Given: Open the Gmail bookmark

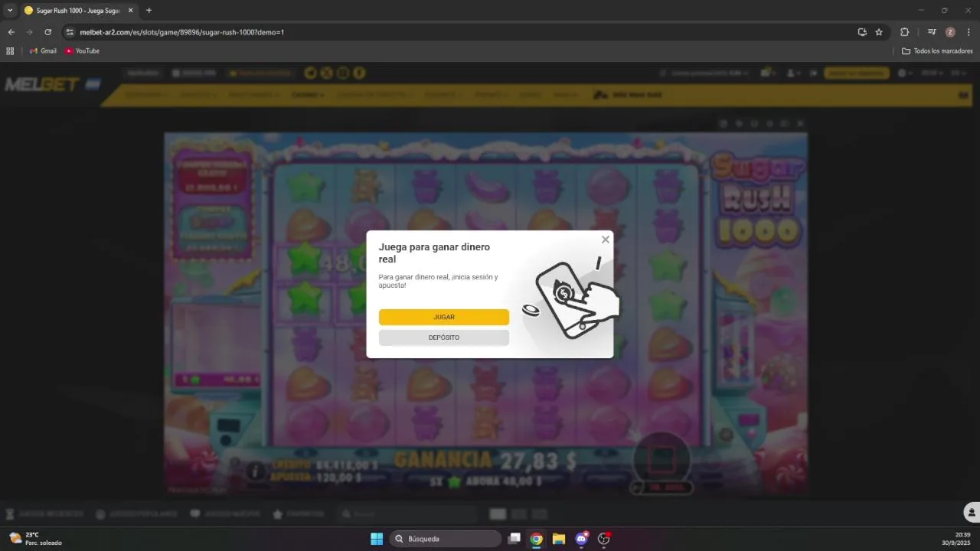Looking at the screenshot, I should tap(43, 51).
